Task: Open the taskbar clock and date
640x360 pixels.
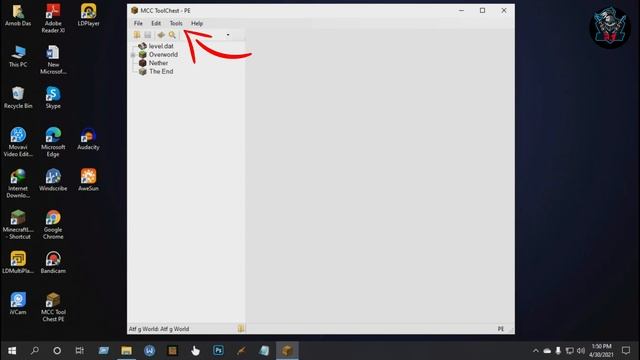Action: point(602,351)
